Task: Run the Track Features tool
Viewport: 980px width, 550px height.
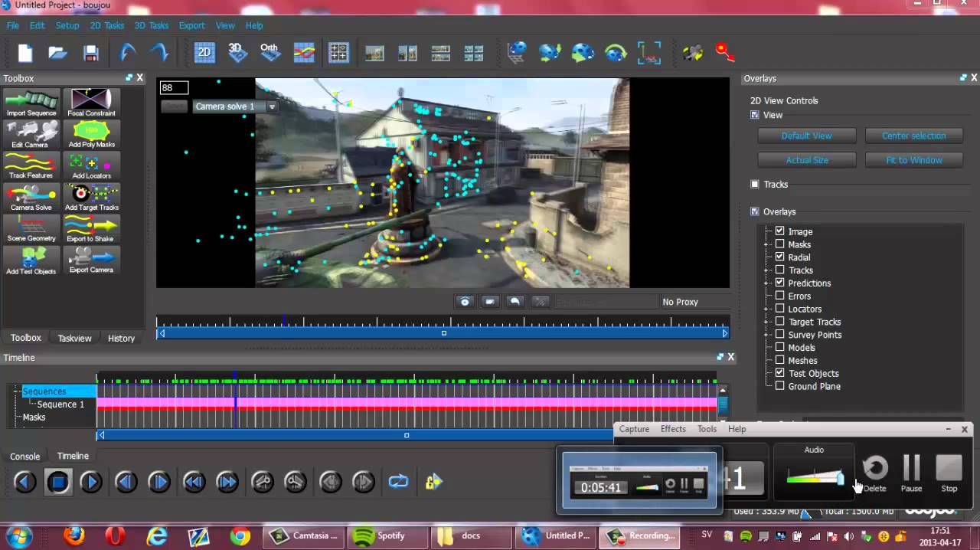Action: click(x=31, y=165)
